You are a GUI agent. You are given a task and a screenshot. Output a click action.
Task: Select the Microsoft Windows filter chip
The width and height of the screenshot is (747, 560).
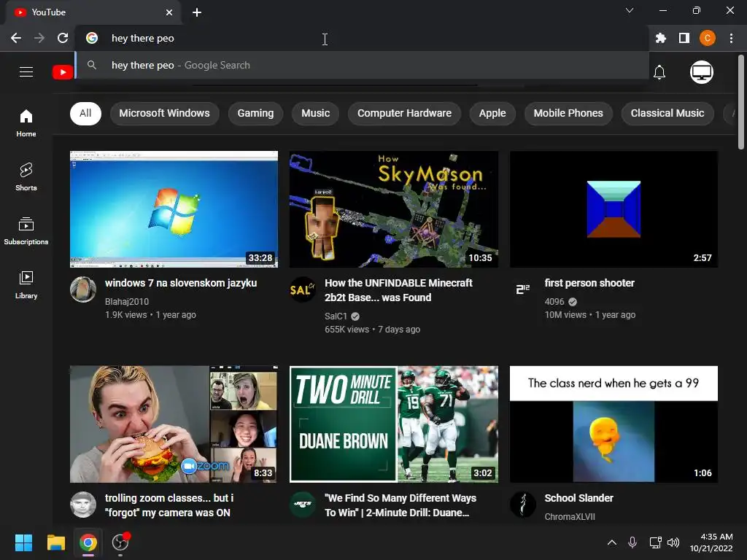pyautogui.click(x=164, y=113)
